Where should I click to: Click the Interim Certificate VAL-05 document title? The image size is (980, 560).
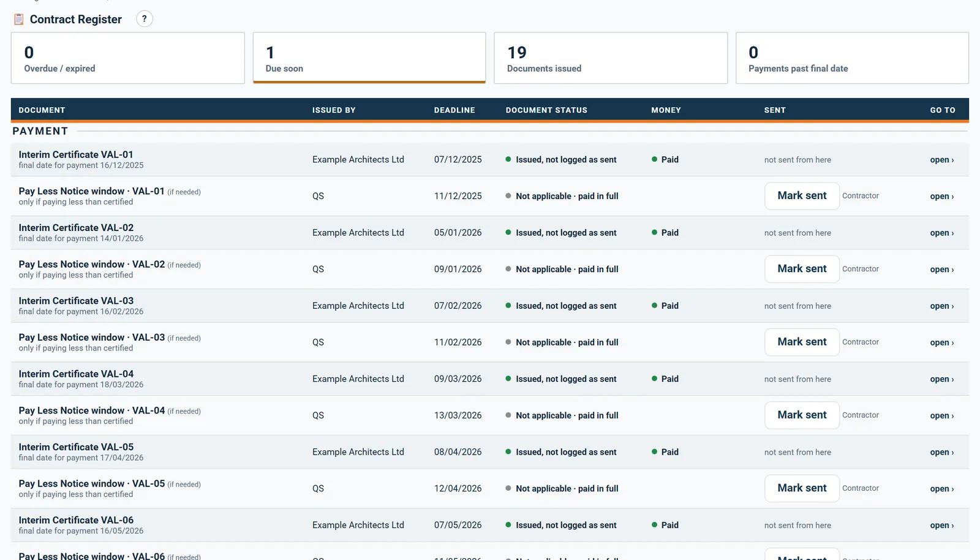pos(76,447)
